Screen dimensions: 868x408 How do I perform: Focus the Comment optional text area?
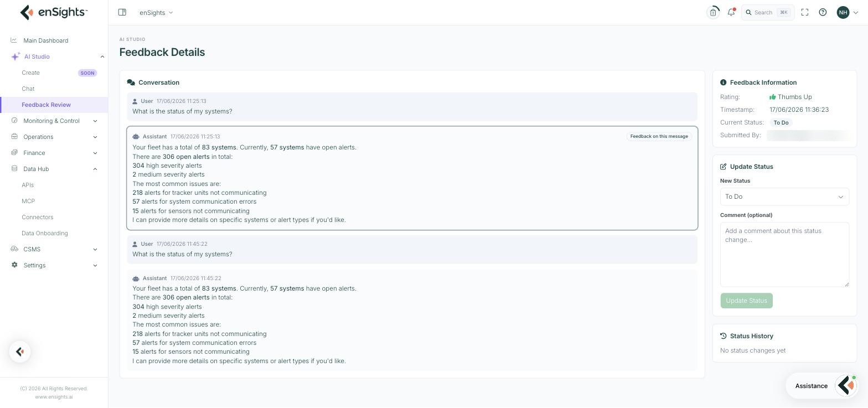[784, 255]
